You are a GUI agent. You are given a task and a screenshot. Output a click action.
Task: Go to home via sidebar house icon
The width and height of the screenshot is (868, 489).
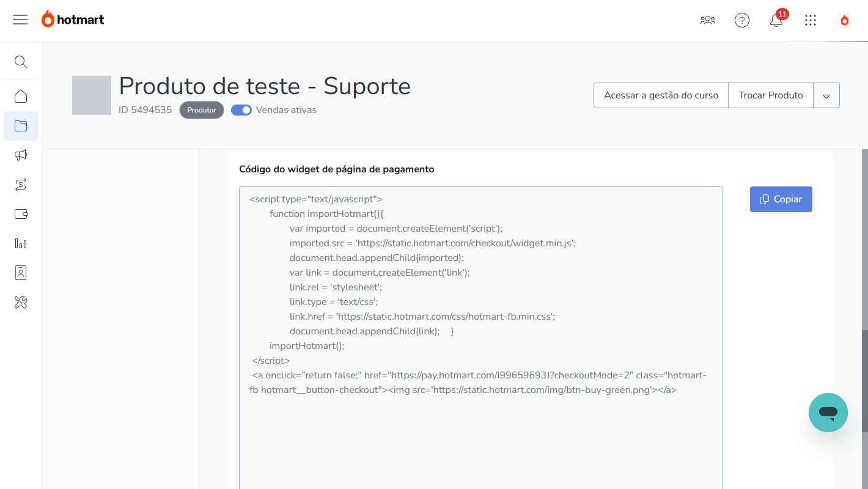coord(21,97)
